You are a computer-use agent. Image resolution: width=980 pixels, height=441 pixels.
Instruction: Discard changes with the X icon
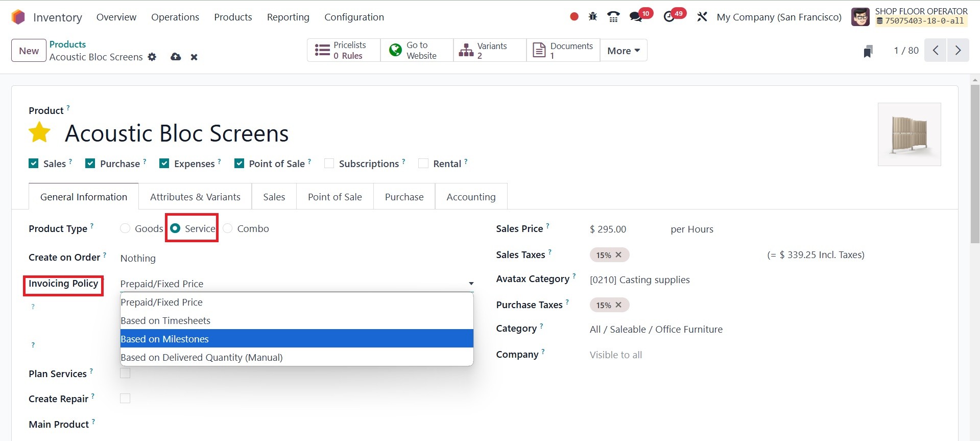click(x=194, y=57)
